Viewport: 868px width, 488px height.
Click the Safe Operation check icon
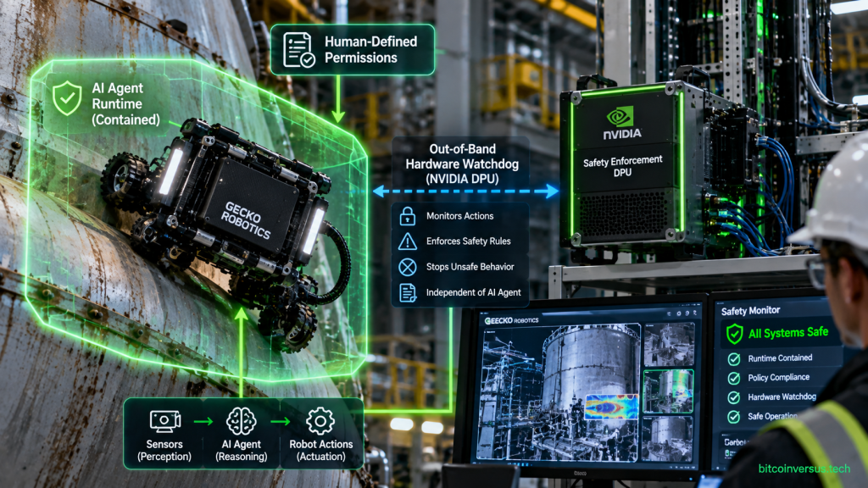click(x=734, y=417)
